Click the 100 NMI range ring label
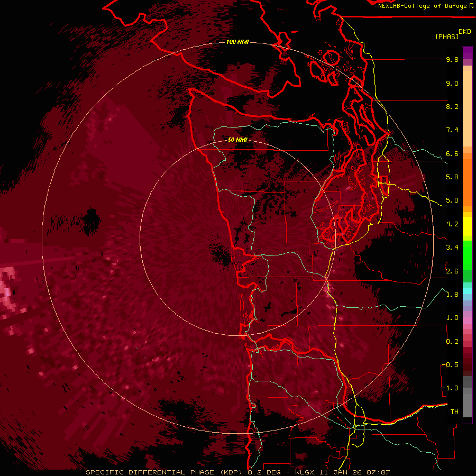 tap(237, 42)
